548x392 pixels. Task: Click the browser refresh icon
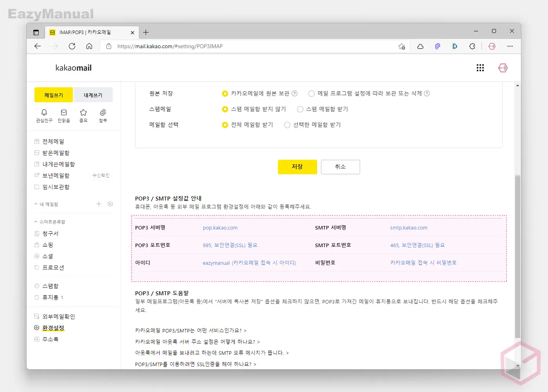[x=72, y=46]
